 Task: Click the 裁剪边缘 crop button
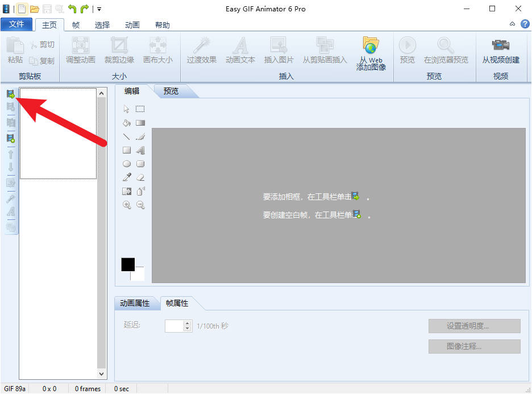[119, 51]
